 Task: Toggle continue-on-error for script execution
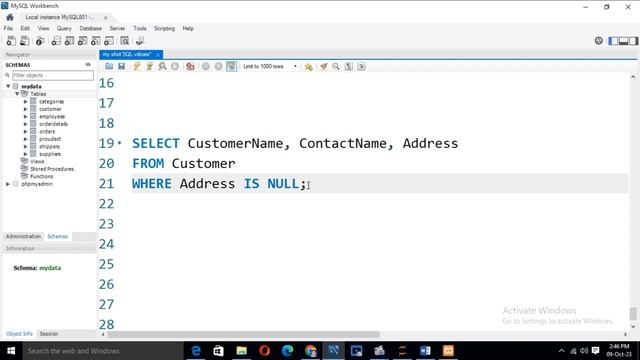tap(190, 66)
